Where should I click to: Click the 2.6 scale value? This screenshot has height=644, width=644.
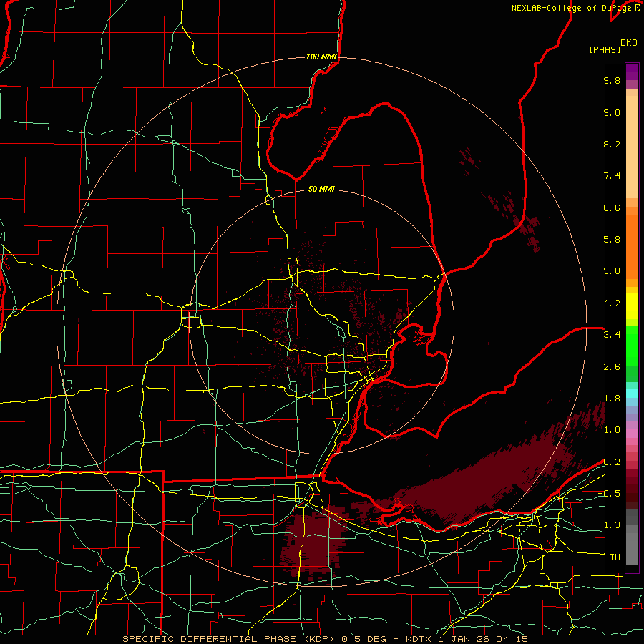612,367
